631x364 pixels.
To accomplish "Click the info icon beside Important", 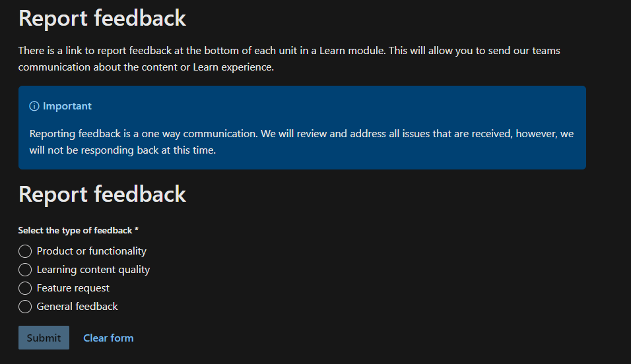I will (x=34, y=106).
